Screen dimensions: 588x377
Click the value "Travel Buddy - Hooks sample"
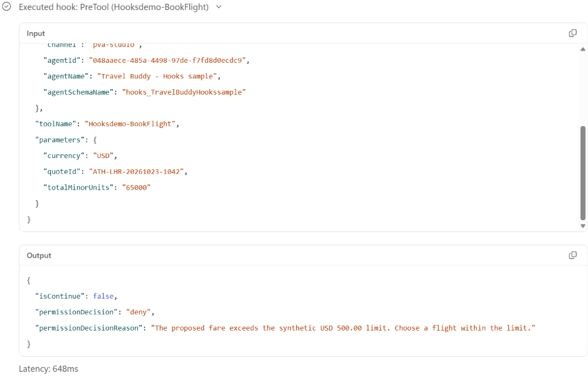[157, 77]
